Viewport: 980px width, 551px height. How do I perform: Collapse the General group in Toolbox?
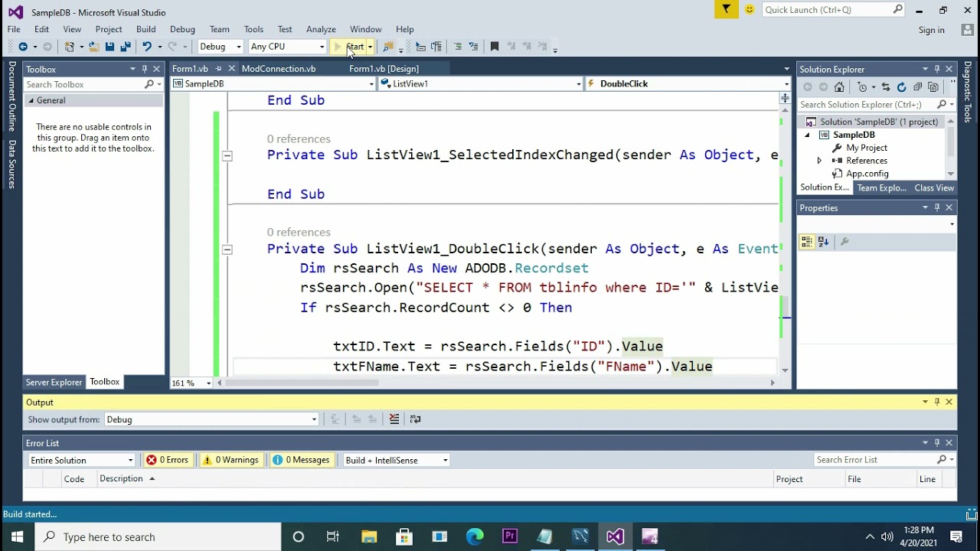[31, 101]
